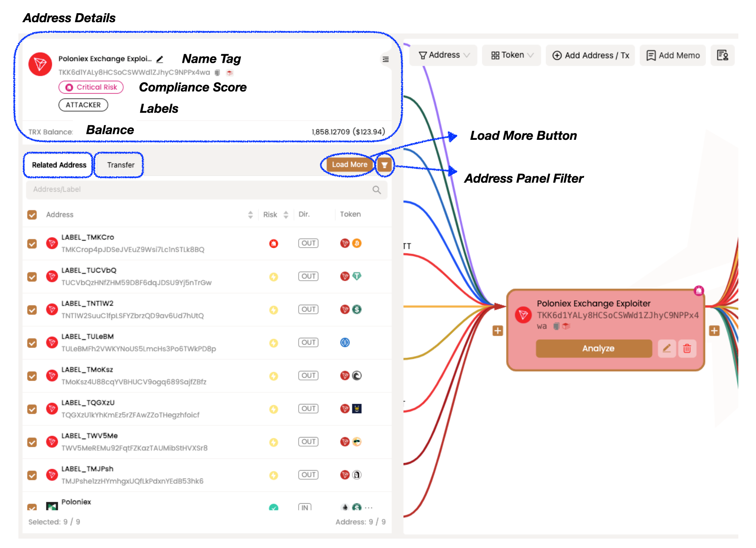Screen dimensions: 756x548
Task: Switch to the Transfer tab
Action: (x=120, y=165)
